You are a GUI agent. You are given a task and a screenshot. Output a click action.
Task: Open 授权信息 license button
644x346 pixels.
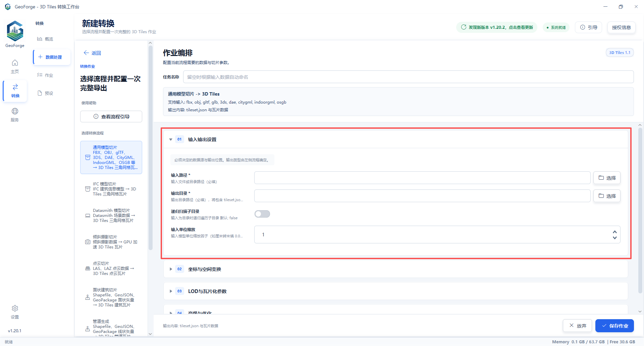pyautogui.click(x=621, y=27)
